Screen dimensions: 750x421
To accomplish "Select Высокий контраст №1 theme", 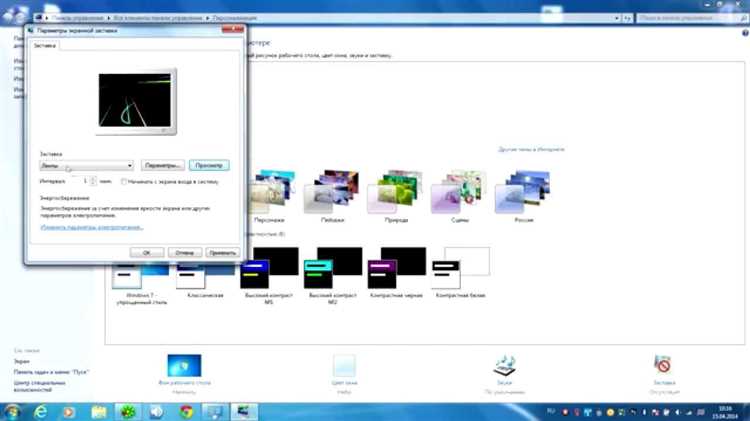I will click(x=269, y=275).
